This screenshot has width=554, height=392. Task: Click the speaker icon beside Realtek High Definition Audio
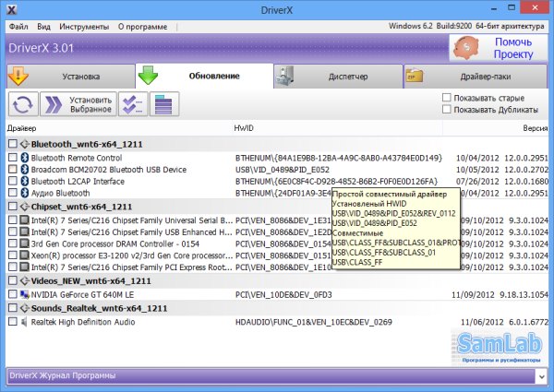click(x=25, y=322)
